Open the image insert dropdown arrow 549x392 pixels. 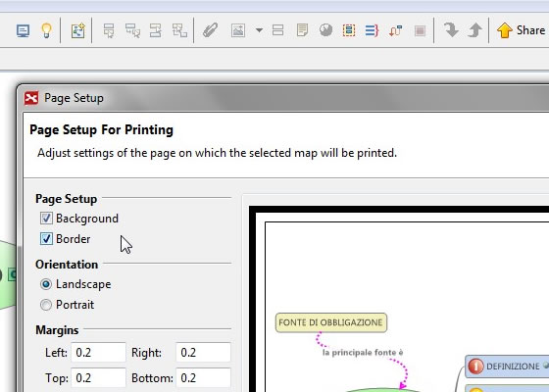(259, 30)
